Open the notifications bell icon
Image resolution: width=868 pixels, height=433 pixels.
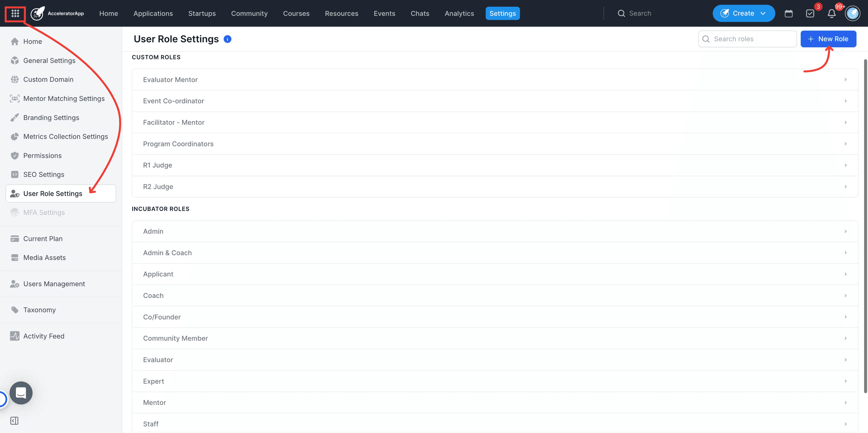coord(831,13)
